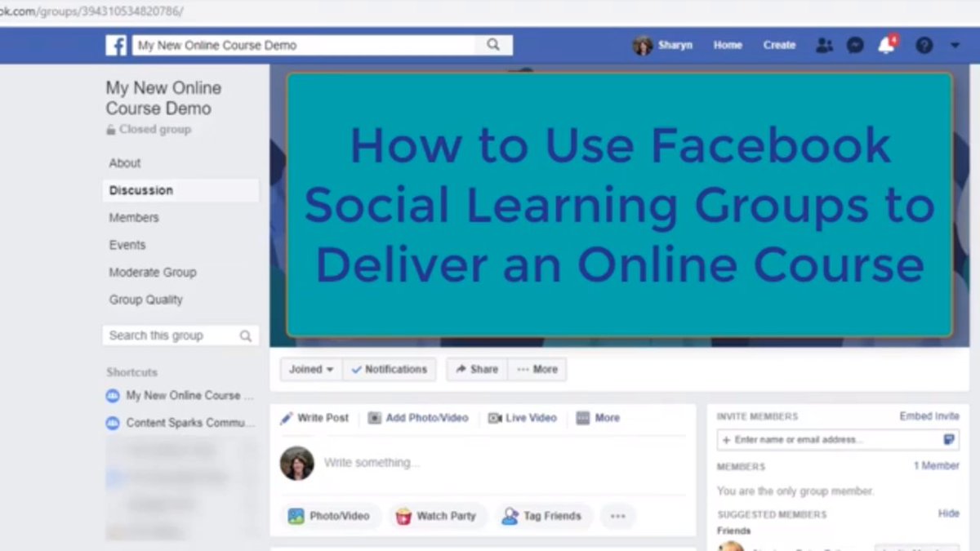Click the Tag Friends button
Viewport: 980px width, 551px height.
tap(543, 516)
